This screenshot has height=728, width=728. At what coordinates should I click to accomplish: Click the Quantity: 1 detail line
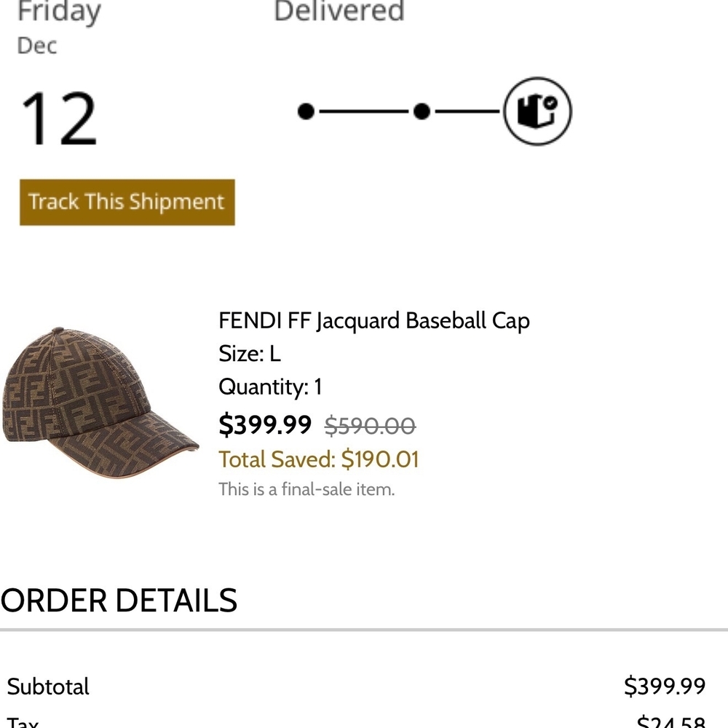269,387
